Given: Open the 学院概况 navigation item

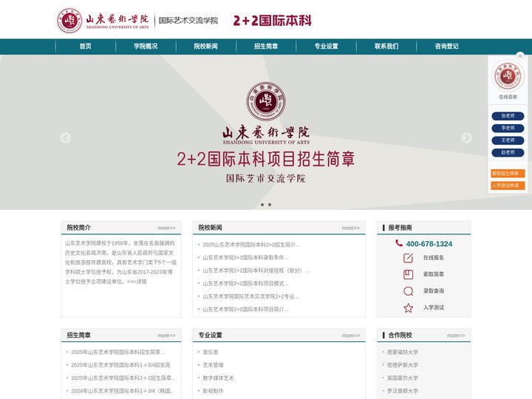Looking at the screenshot, I should pos(146,47).
